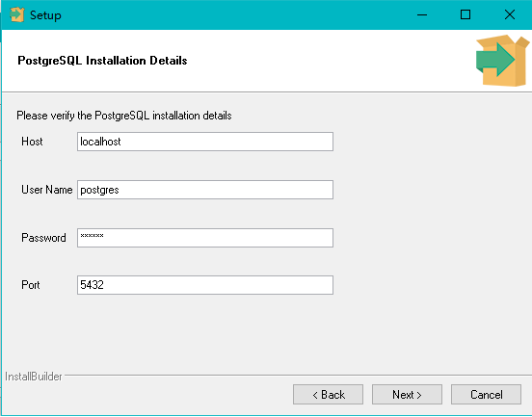The width and height of the screenshot is (532, 417).
Task: Click the Port label
Action: 31,285
